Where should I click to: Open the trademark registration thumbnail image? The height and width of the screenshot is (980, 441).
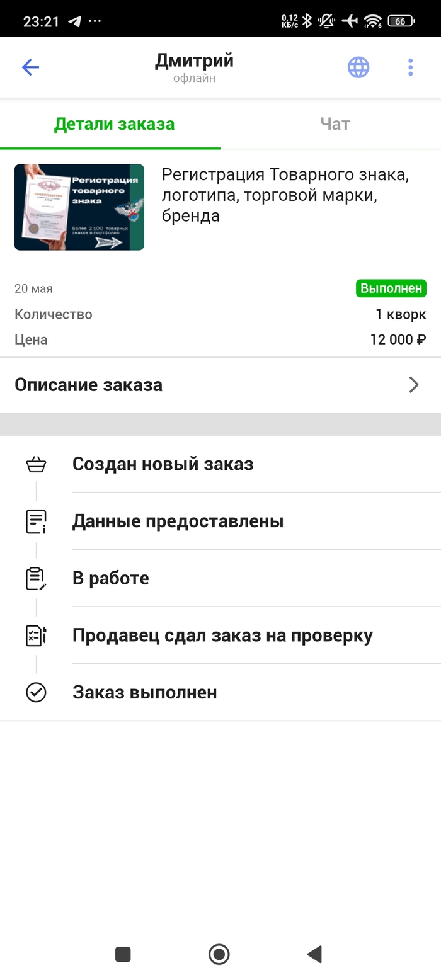tap(79, 207)
